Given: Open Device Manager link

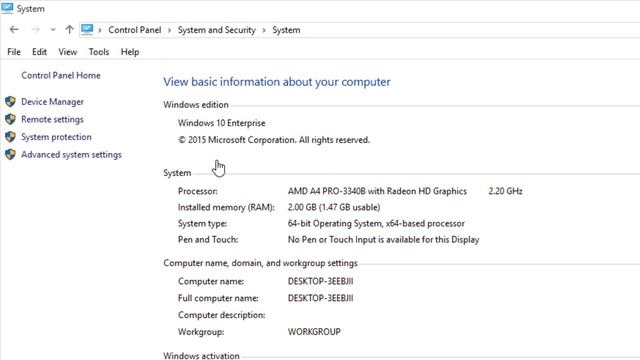Looking at the screenshot, I should pyautogui.click(x=52, y=102).
